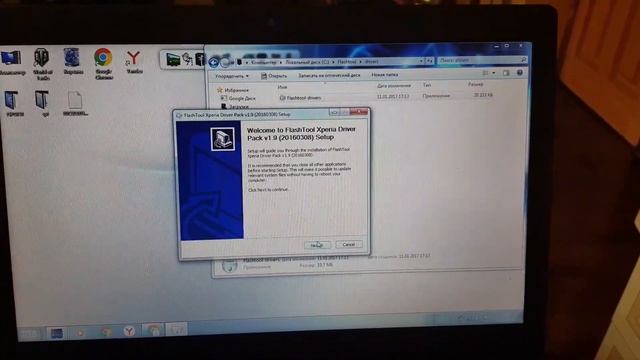Select Downloads in the navigation pane
The height and width of the screenshot is (360, 640).
tap(236, 107)
